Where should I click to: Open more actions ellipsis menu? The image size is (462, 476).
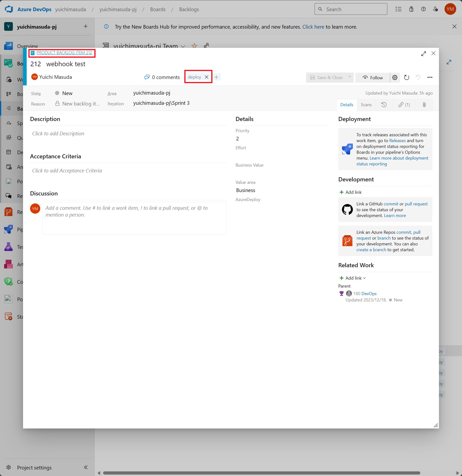pyautogui.click(x=430, y=77)
